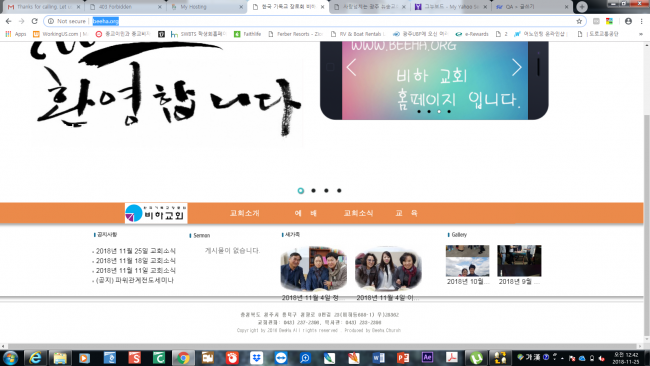This screenshot has height=366, width=650.
Task: Launch Internet Explorer from the taskbar
Action: click(x=35, y=357)
